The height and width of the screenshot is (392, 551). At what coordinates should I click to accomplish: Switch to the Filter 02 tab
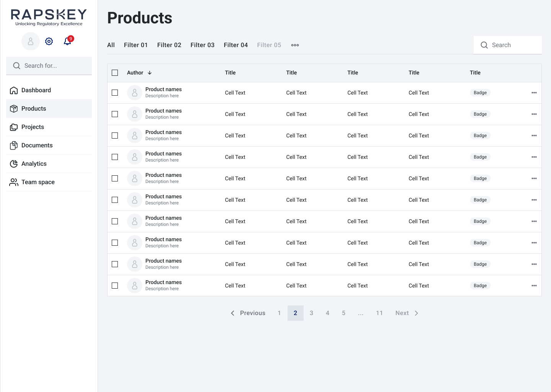(x=169, y=45)
